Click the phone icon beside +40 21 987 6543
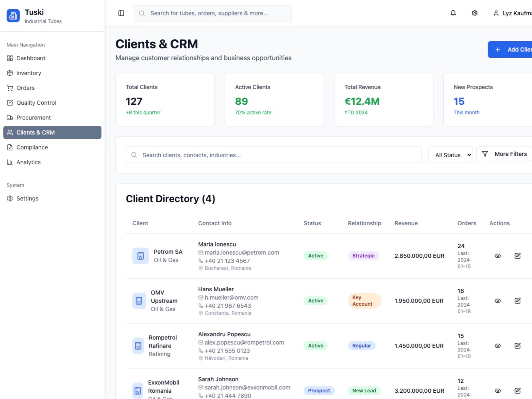This screenshot has width=532, height=399. click(201, 306)
